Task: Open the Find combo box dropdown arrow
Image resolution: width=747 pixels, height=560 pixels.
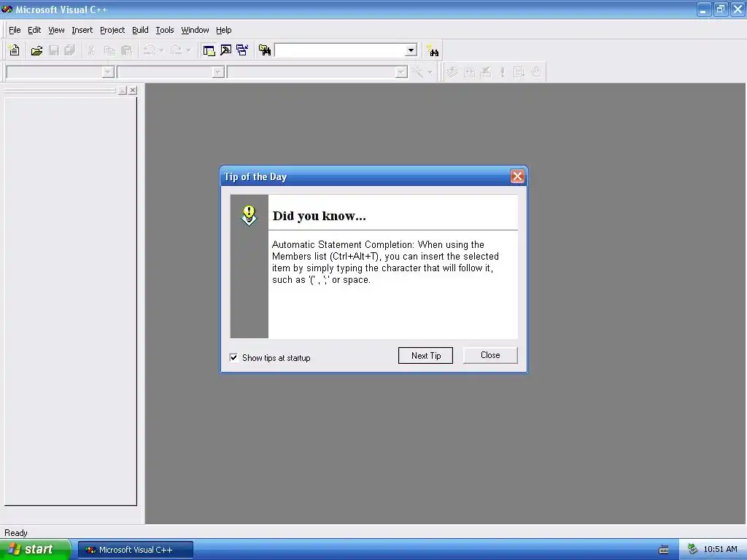Action: [x=411, y=50]
